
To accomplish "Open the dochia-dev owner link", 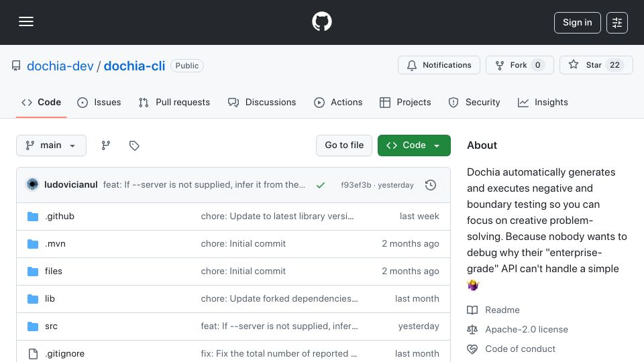I will click(60, 66).
